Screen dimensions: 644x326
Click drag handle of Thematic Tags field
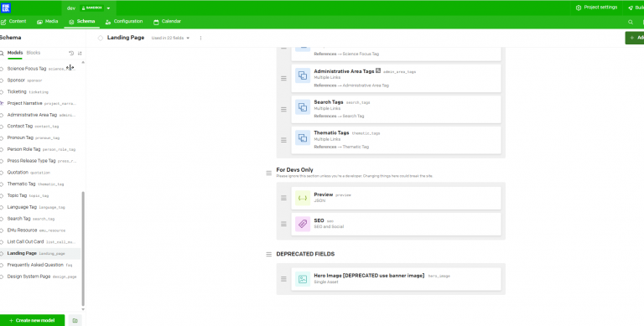click(x=283, y=140)
